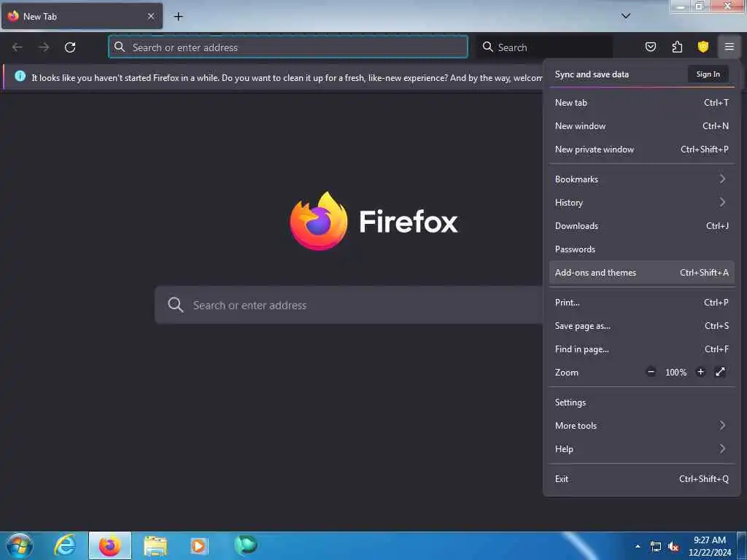Image resolution: width=747 pixels, height=560 pixels.
Task: Open the Extensions puzzle-piece icon
Action: (x=677, y=47)
